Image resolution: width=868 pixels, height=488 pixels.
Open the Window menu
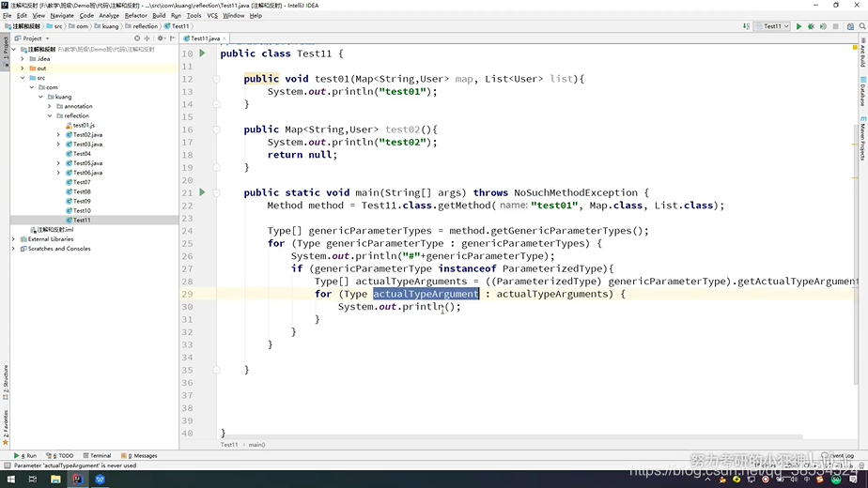[233, 16]
